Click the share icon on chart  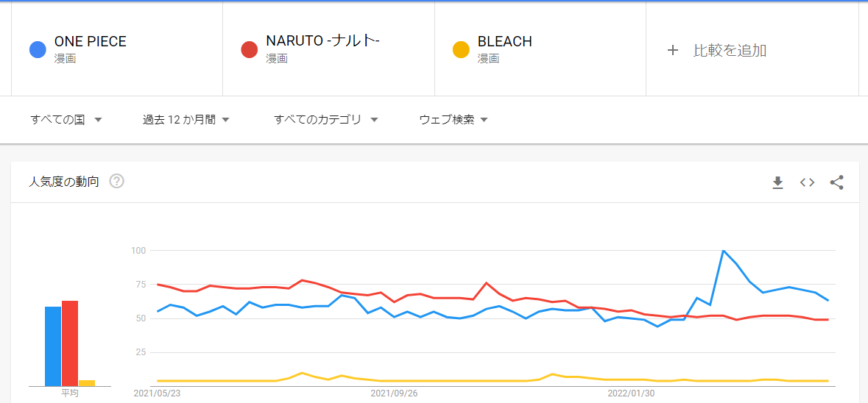(836, 182)
